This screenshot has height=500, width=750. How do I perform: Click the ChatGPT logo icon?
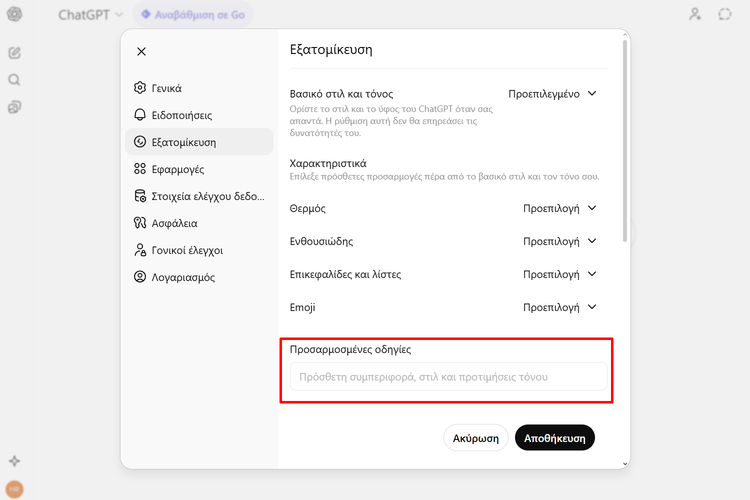pyautogui.click(x=14, y=15)
